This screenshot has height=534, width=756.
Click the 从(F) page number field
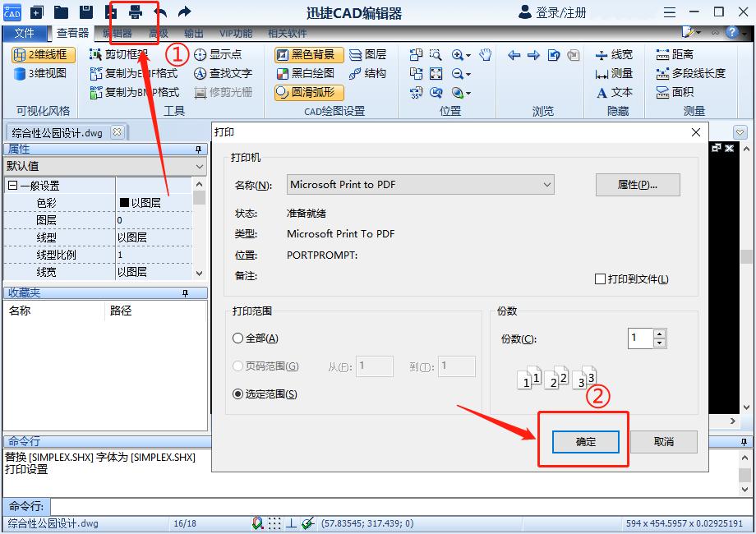375,366
